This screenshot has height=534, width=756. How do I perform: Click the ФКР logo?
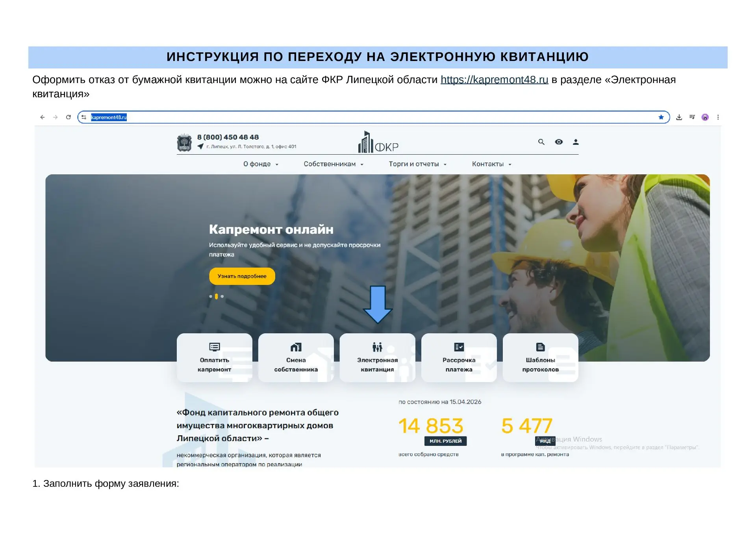coord(378,142)
